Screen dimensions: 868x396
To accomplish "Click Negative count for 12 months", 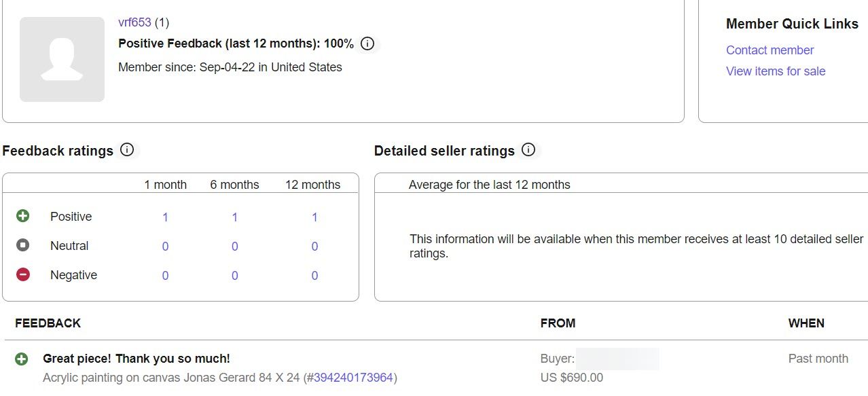I will click(314, 276).
